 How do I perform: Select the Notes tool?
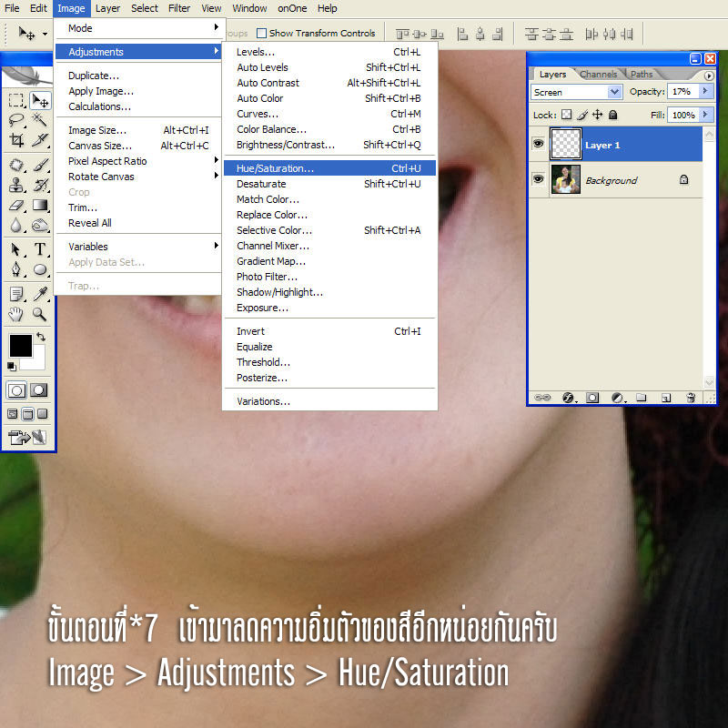[x=15, y=294]
